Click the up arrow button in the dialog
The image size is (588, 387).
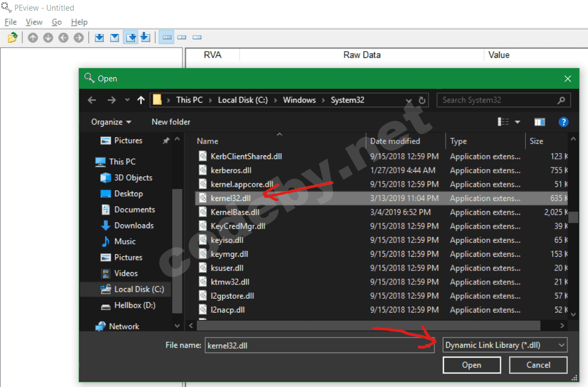coord(141,100)
